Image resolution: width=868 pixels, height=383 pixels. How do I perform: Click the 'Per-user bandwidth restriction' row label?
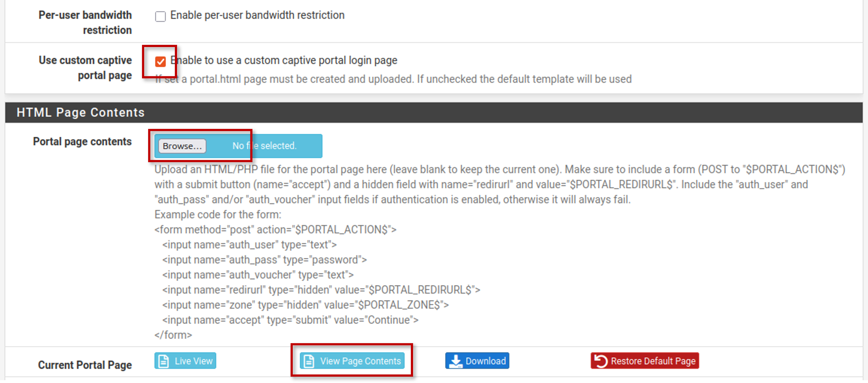tap(85, 23)
